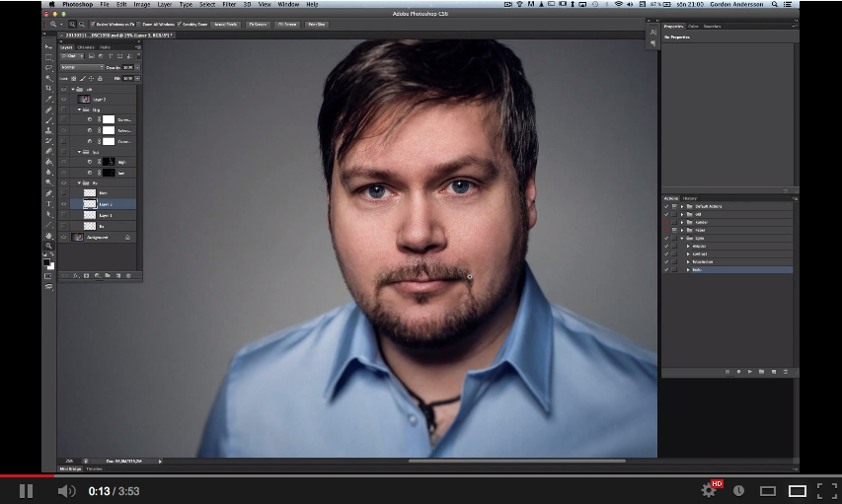Hide the selected Layer 2 in bottom group

[63, 204]
